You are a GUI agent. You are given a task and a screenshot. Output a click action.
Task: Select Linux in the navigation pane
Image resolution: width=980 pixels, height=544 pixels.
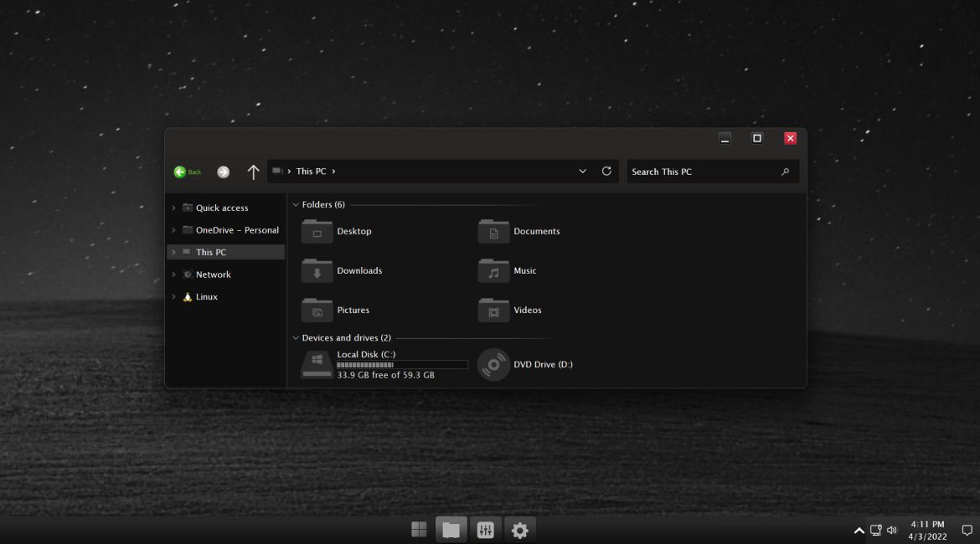point(206,296)
